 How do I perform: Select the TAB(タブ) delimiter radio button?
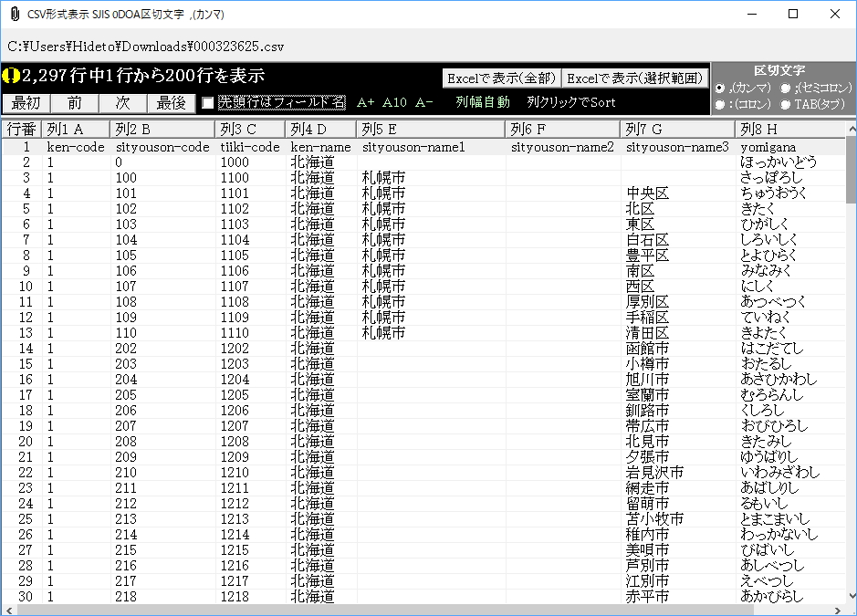click(787, 104)
